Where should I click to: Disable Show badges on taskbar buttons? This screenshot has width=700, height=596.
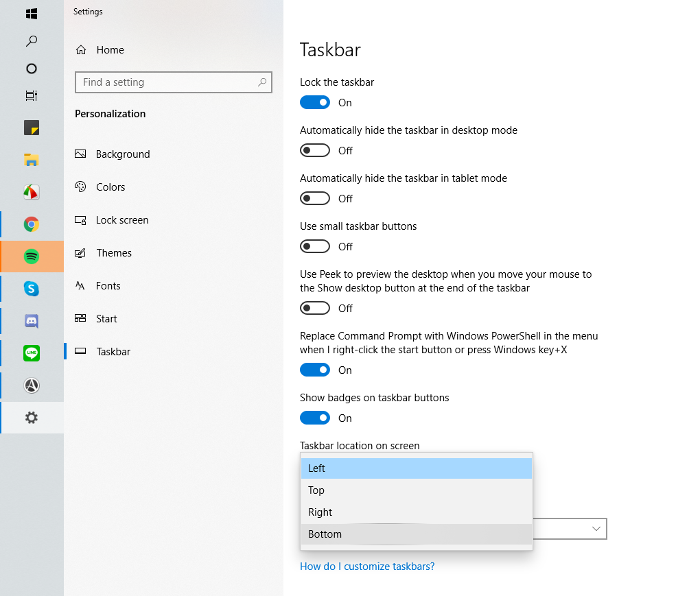pos(315,418)
